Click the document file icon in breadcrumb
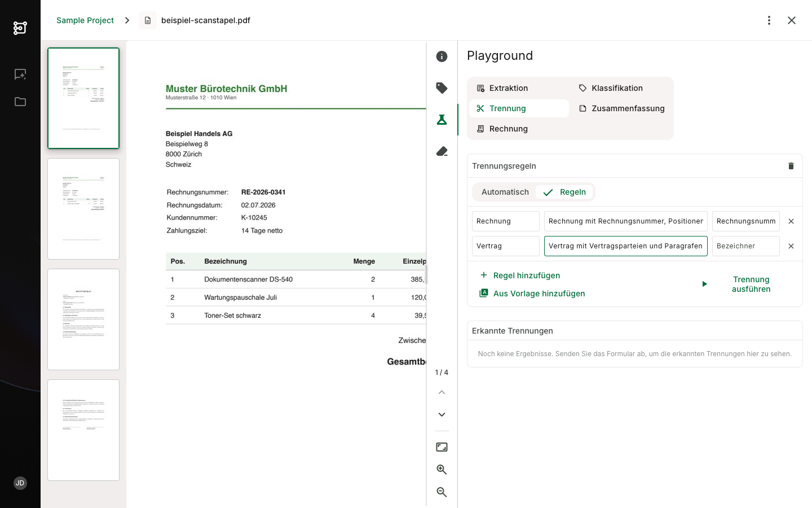Viewport: 812px width, 508px height. point(148,20)
